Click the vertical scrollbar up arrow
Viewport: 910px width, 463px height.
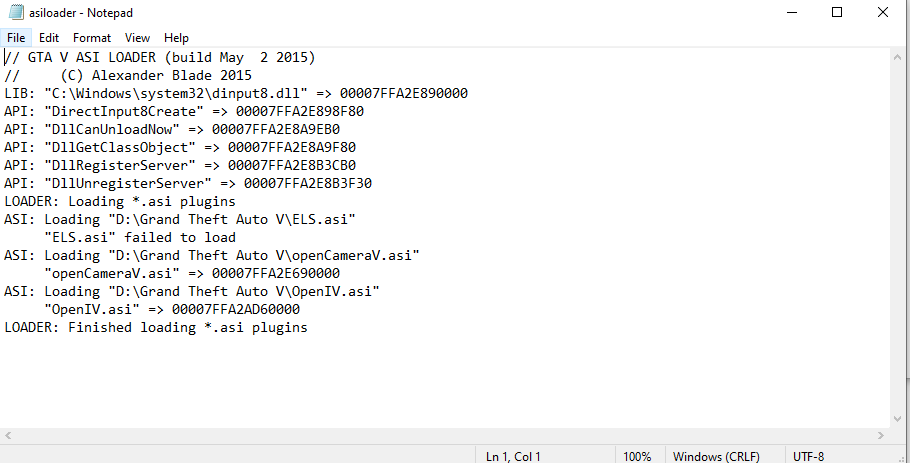900,57
